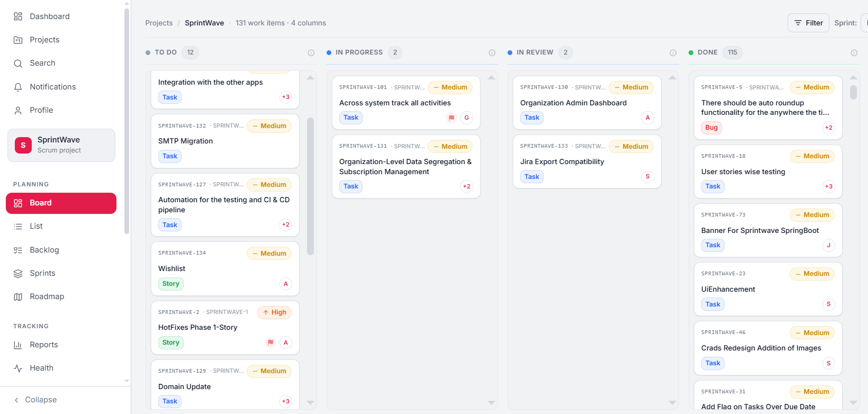The height and width of the screenshot is (414, 868).
Task: Open the Banner For Sprintwave SpringBoot card
Action: pos(768,230)
